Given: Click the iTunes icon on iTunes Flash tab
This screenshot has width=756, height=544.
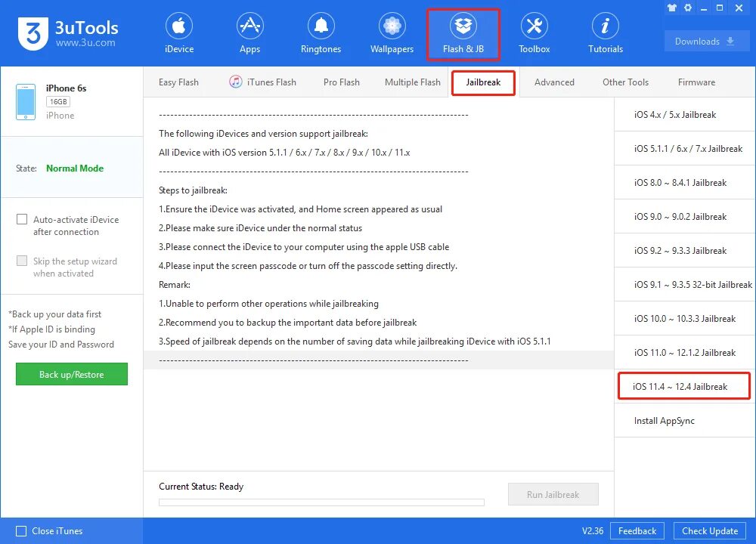Looking at the screenshot, I should click(235, 82).
